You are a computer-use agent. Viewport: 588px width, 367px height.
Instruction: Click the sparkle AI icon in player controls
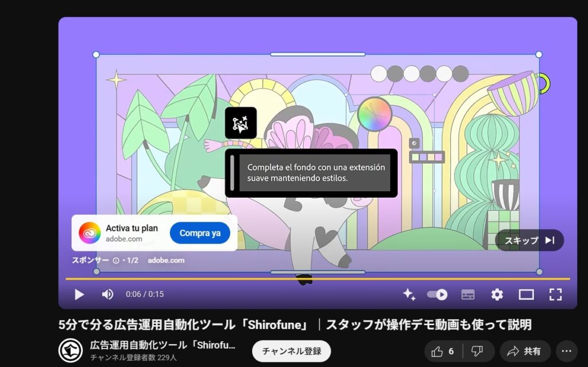coord(409,295)
